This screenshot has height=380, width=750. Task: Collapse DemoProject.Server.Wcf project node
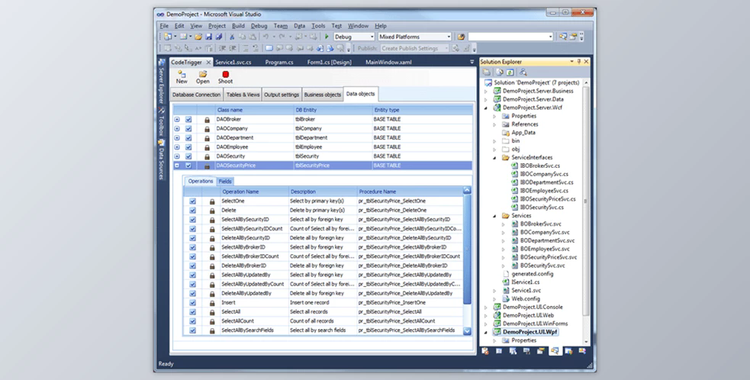[x=486, y=108]
